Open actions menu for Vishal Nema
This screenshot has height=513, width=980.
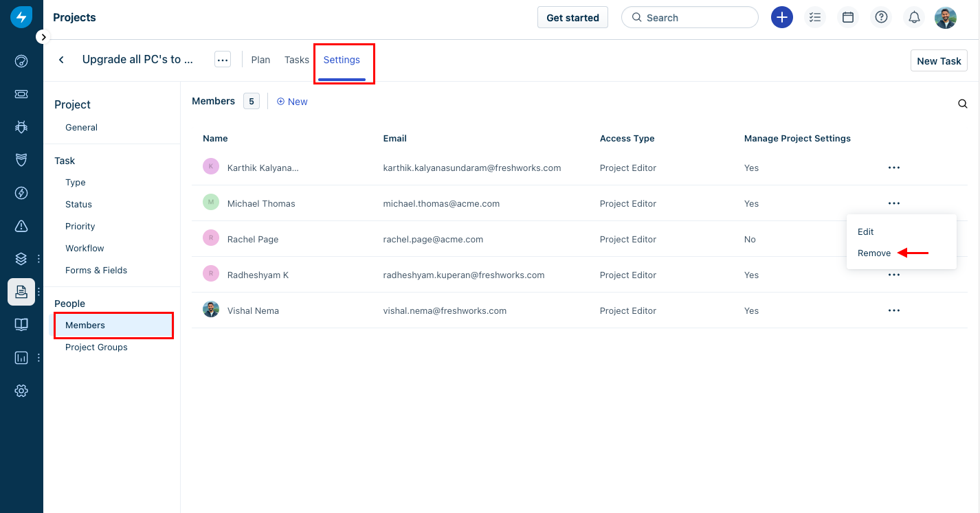893,310
